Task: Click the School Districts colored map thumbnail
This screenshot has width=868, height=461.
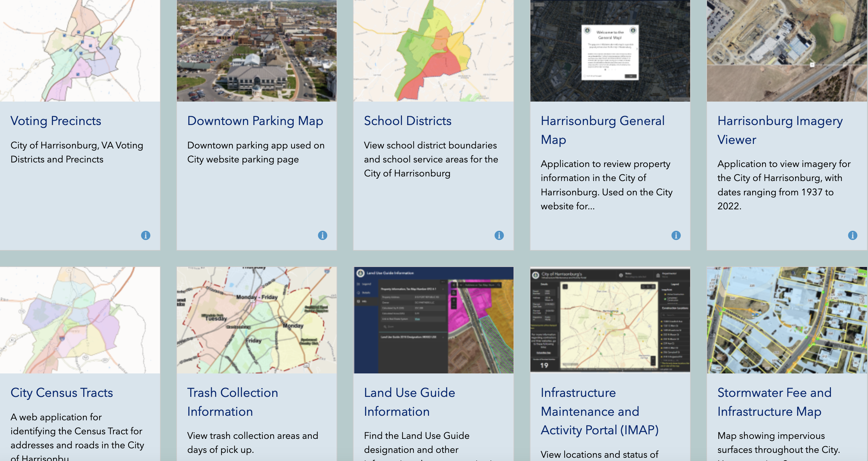Action: coord(433,50)
